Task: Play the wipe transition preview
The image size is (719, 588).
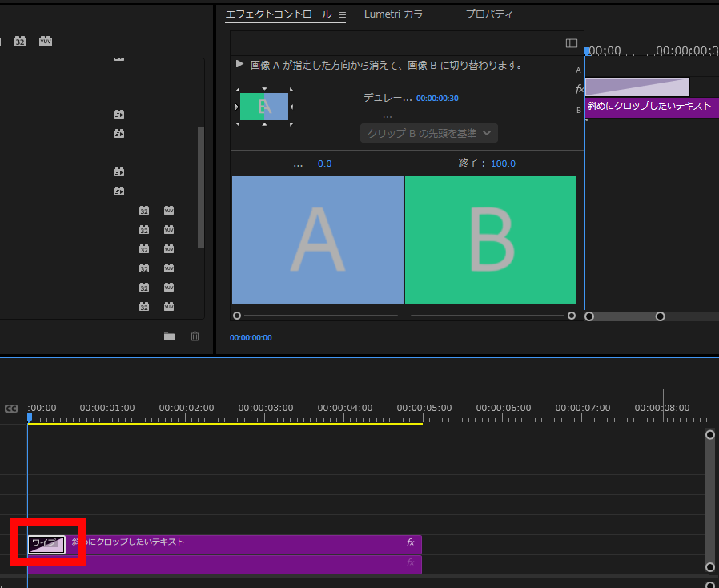Action: click(x=239, y=64)
